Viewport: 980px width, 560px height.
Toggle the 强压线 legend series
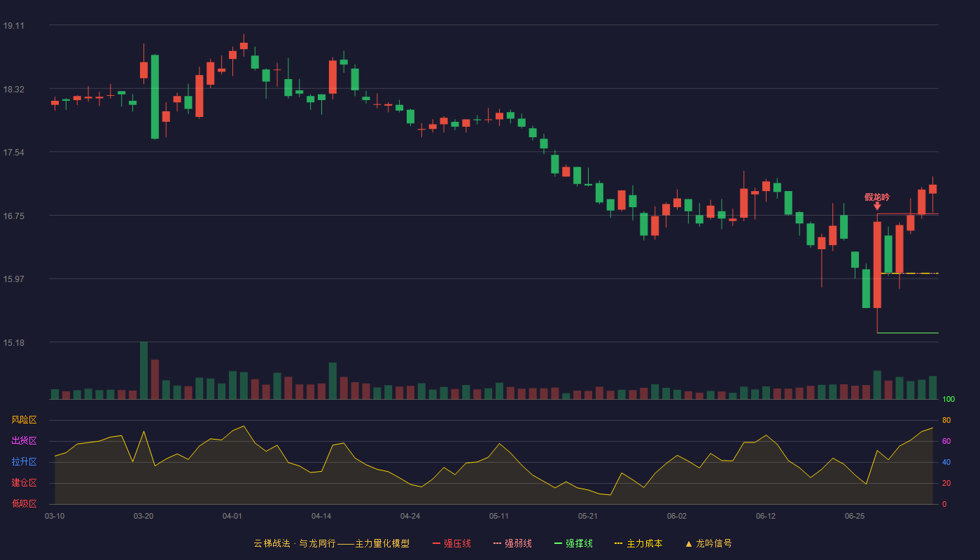click(x=451, y=543)
